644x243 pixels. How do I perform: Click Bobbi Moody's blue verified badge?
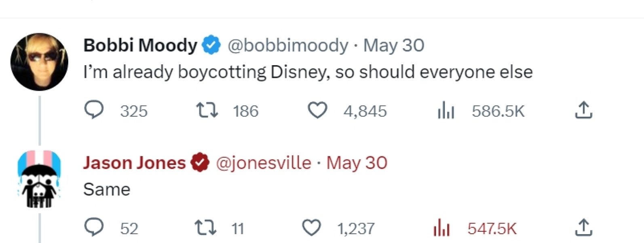click(211, 45)
